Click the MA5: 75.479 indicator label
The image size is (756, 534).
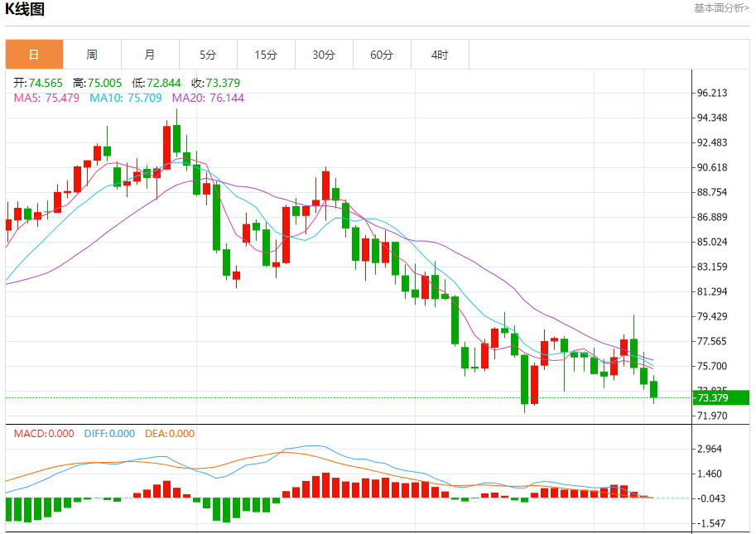[x=46, y=98]
